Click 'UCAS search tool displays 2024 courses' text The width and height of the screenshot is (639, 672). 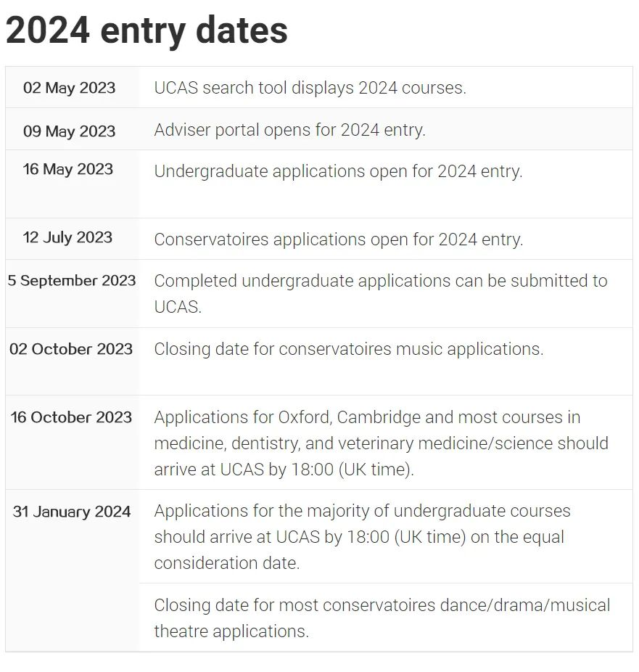point(310,88)
